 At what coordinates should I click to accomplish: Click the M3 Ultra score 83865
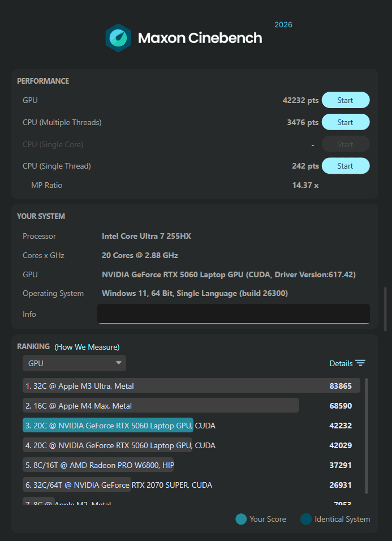(x=341, y=386)
